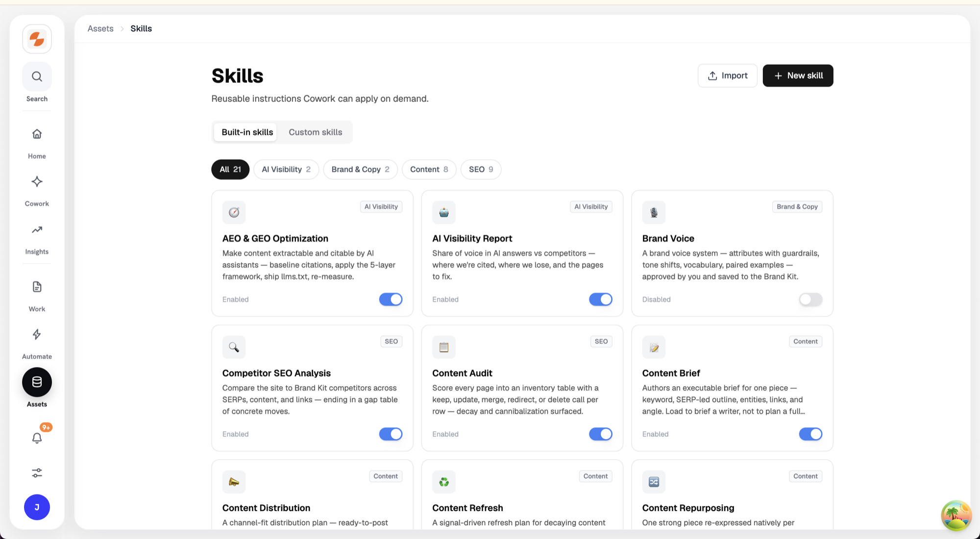Click AI Visibility Report robot icon
980x539 pixels.
click(x=444, y=212)
